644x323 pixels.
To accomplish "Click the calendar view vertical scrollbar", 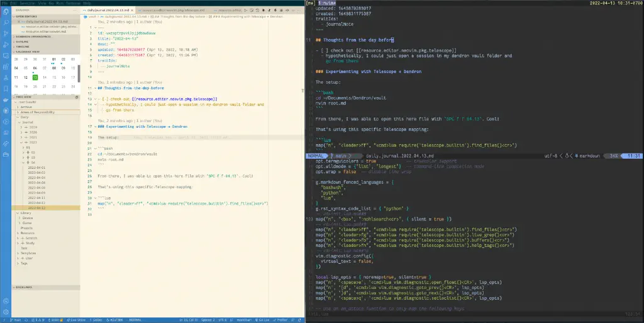I will point(79,73).
